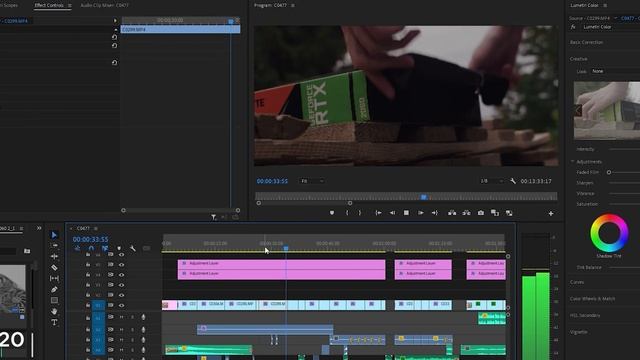Toggle eye visibility of the topmost video track
Viewport: 640px width, 360px height.
coord(121,254)
